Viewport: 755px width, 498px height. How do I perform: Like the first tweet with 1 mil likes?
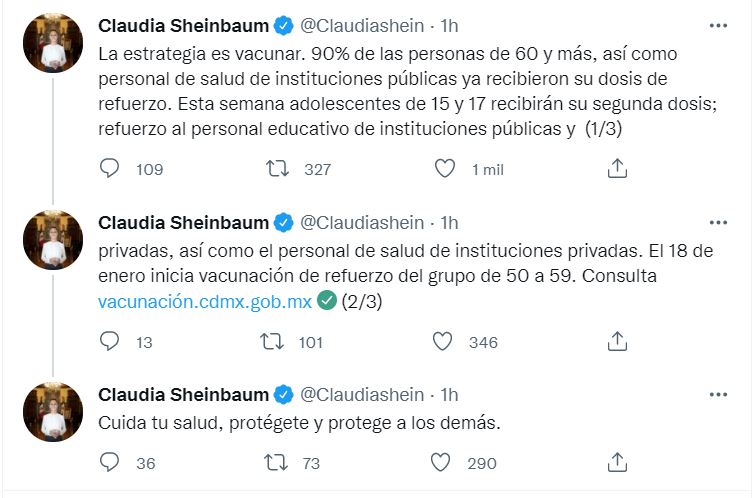point(444,169)
